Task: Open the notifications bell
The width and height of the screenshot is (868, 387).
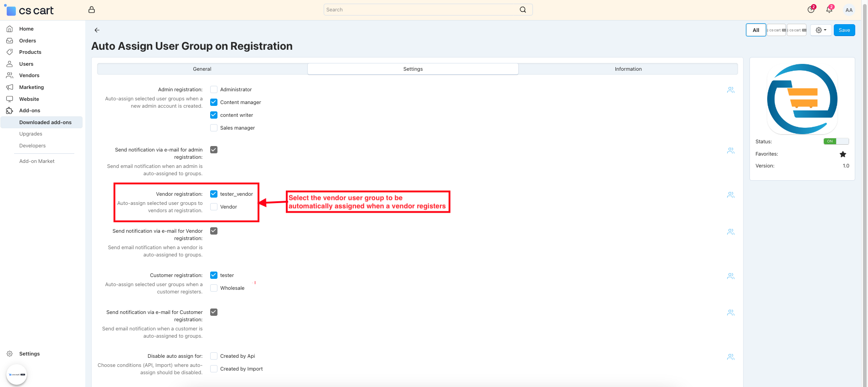Action: pyautogui.click(x=829, y=10)
